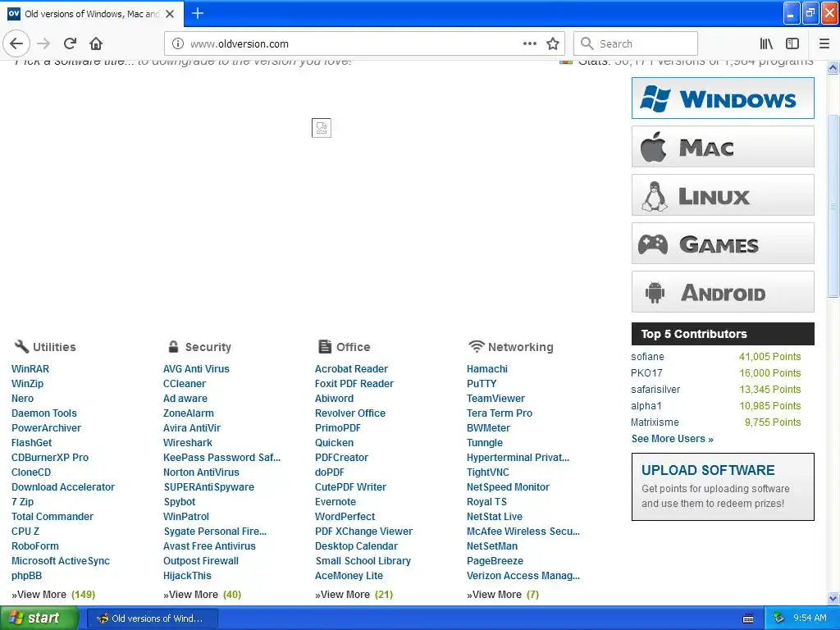The height and width of the screenshot is (630, 840).
Task: Show site information for oldversion.com
Action: pos(178,44)
